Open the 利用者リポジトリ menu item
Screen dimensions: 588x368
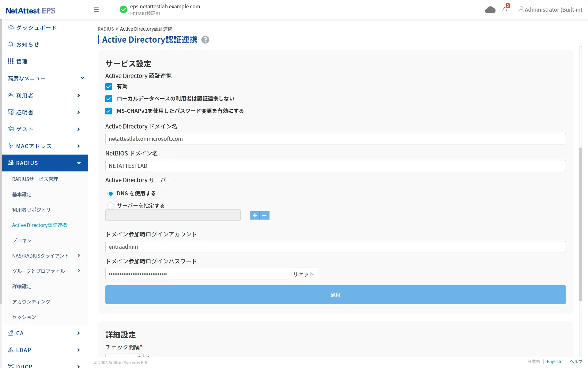coord(31,210)
